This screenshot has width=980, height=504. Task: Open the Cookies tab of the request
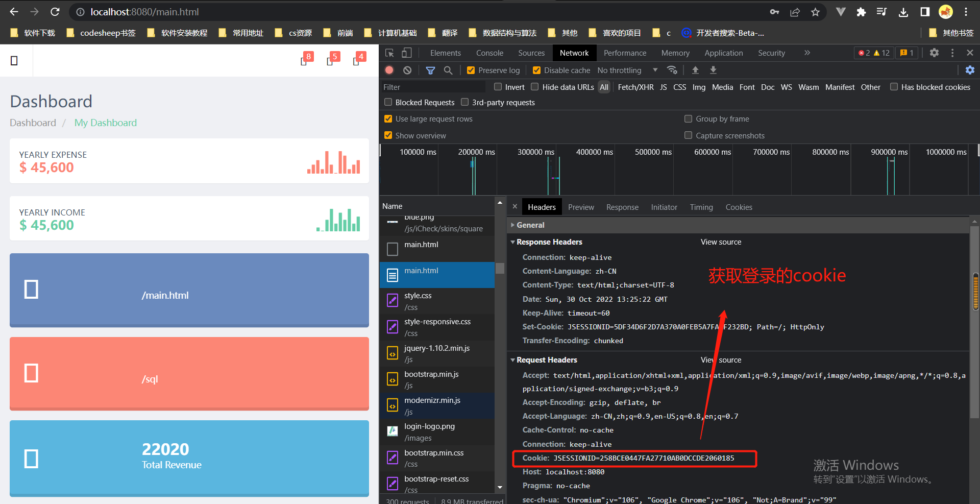(739, 207)
